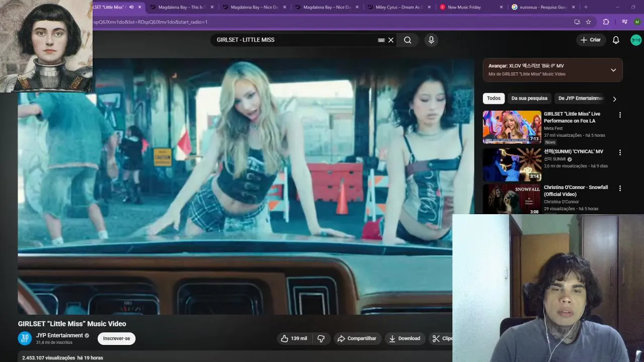
Task: Open the browser profile M avatar
Action: click(637, 22)
